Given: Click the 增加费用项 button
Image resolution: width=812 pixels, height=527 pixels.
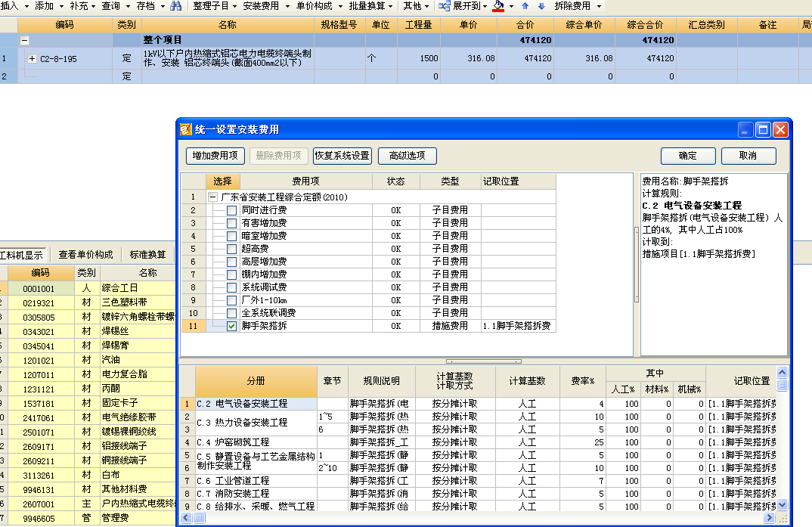Looking at the screenshot, I should click(215, 156).
